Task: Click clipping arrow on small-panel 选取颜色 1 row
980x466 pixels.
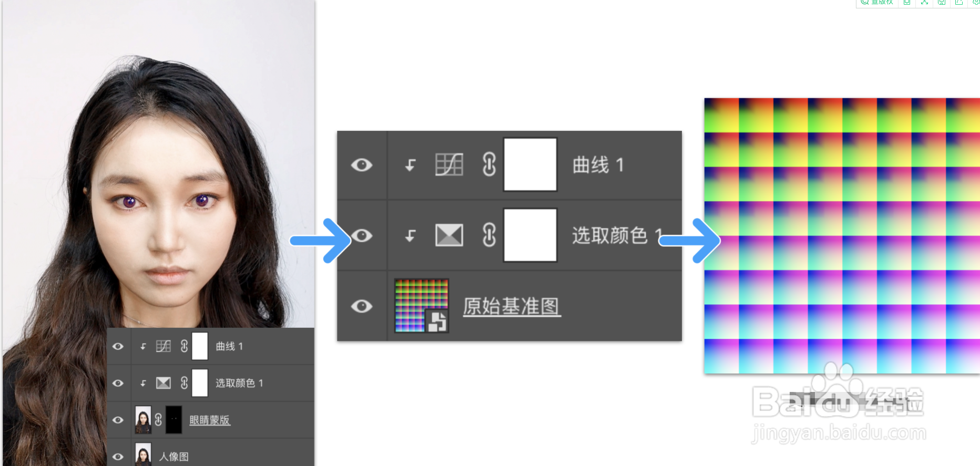Action: coord(143,384)
